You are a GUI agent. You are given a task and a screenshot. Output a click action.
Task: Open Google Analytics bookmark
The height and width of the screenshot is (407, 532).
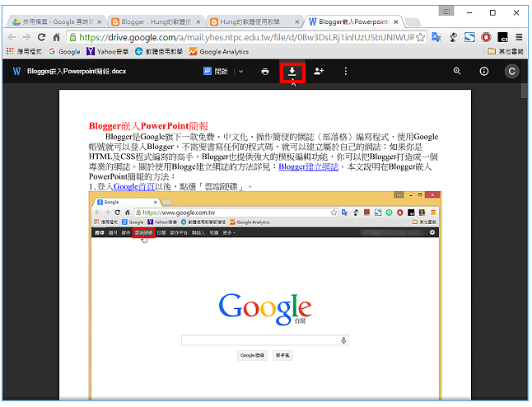(219, 52)
